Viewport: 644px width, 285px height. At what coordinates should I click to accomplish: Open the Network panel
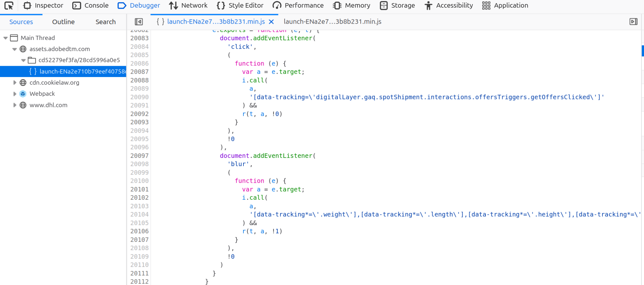coord(188,5)
